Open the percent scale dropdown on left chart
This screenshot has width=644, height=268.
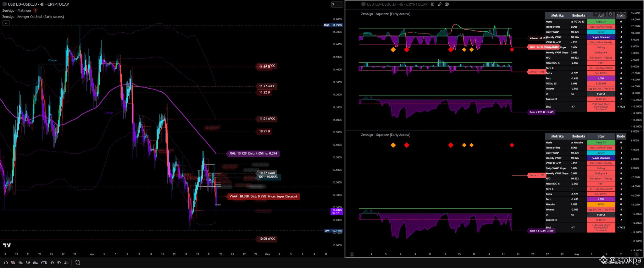point(337,4)
